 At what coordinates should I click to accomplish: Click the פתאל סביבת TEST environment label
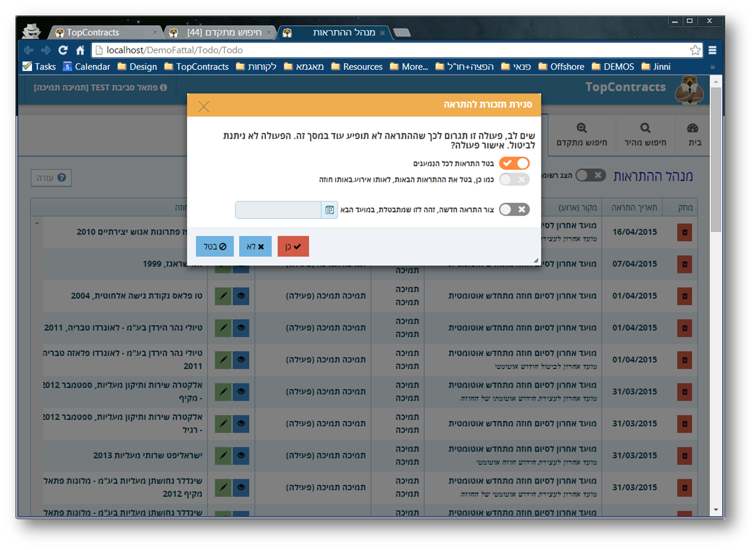coord(101,88)
